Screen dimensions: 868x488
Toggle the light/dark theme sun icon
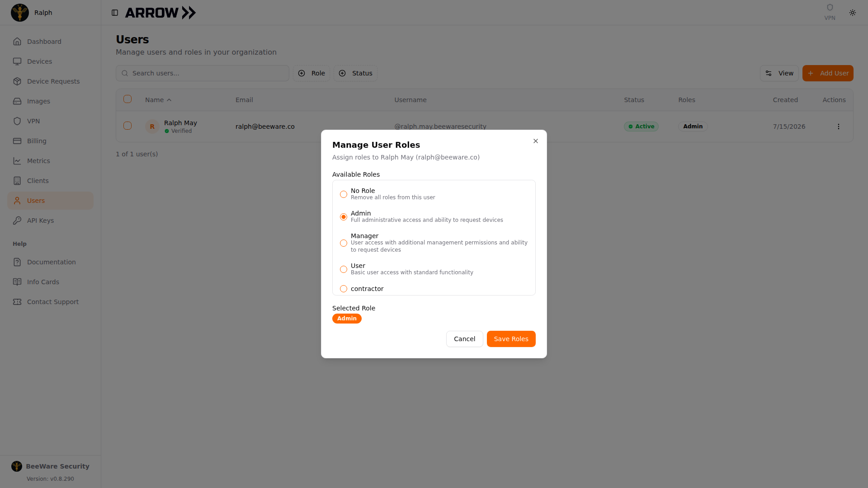coord(853,13)
